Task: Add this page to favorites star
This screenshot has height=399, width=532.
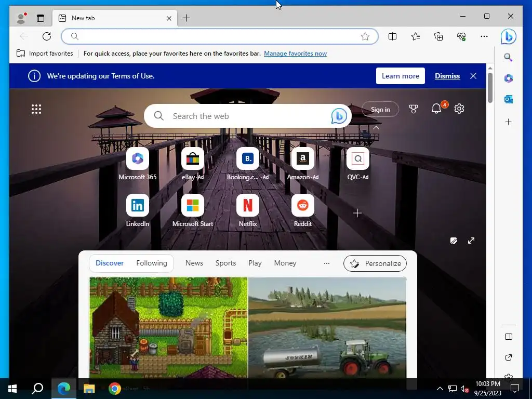Action: [x=365, y=36]
